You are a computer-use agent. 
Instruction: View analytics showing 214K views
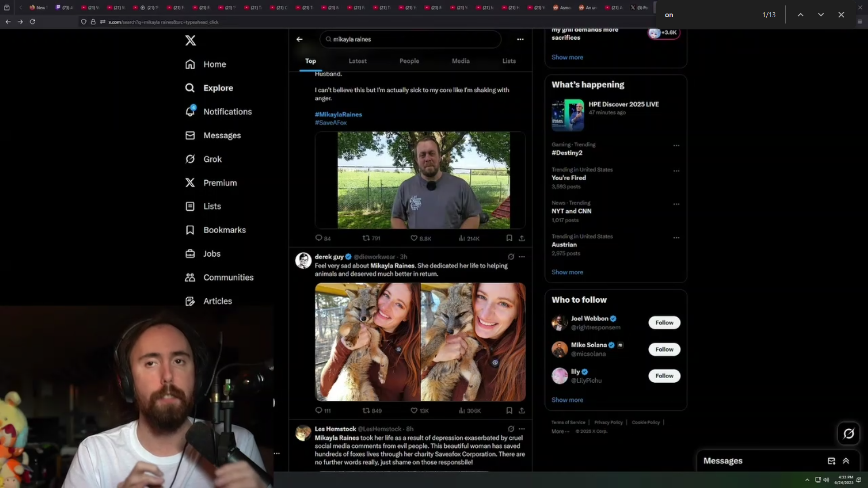pyautogui.click(x=469, y=238)
